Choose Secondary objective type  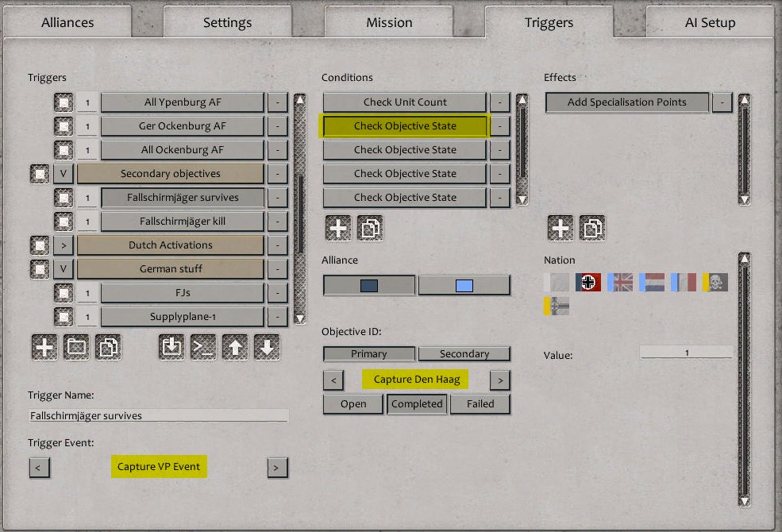pyautogui.click(x=464, y=353)
